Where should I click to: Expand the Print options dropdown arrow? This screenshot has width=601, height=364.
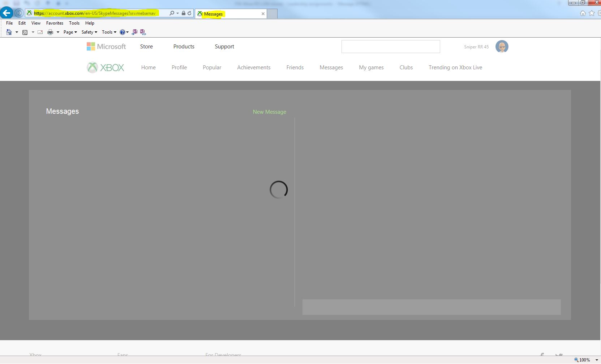[x=58, y=32]
